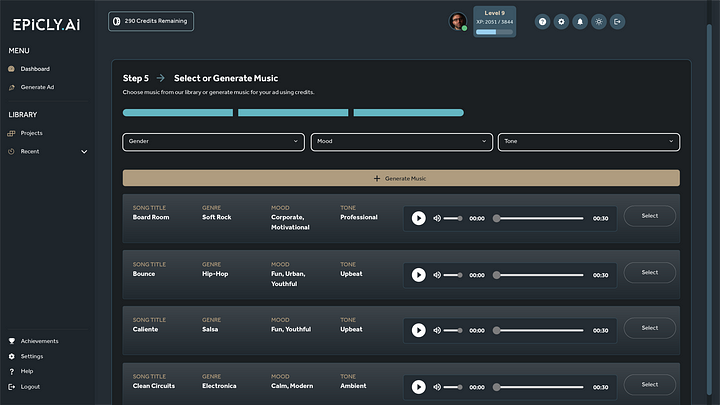
Task: Click the 'Professional' tone text
Action: (359, 217)
